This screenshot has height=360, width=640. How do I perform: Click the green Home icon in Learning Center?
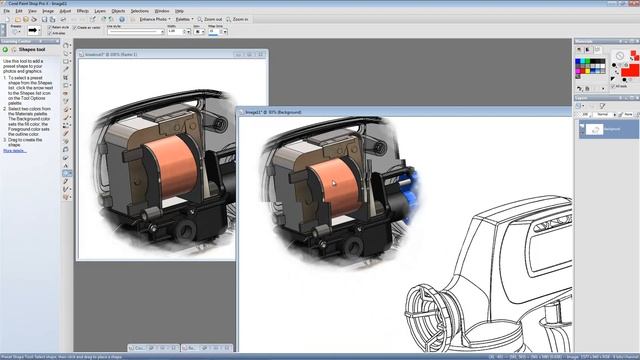click(x=5, y=49)
